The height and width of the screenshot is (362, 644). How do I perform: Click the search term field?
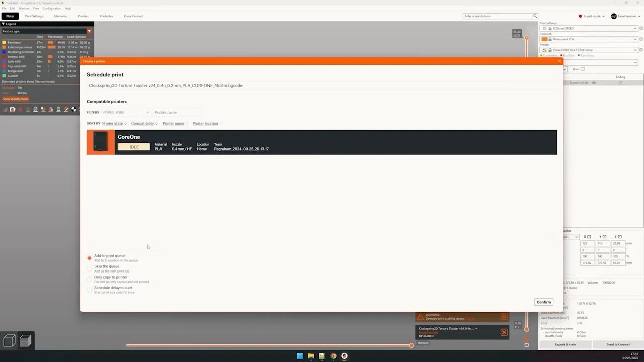[x=497, y=16]
